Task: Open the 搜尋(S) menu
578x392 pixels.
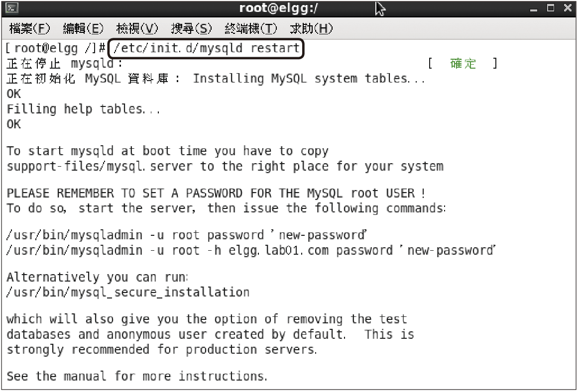Action: click(x=191, y=28)
